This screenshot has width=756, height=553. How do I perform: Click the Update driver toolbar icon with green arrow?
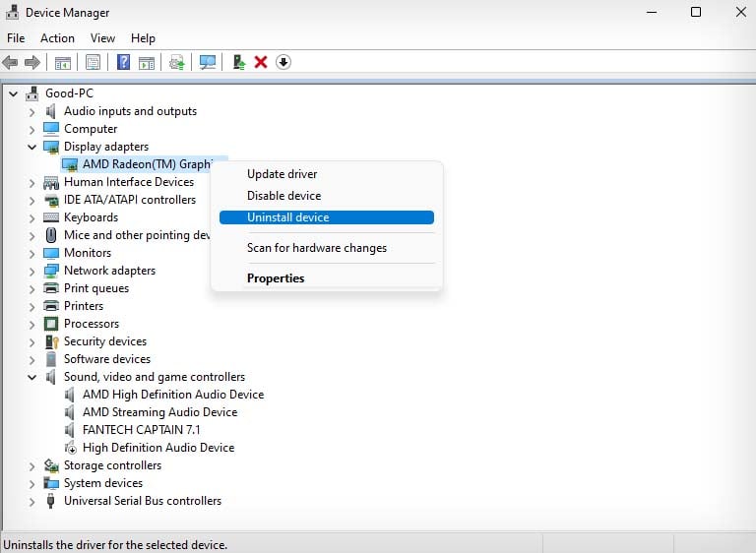pos(238,62)
